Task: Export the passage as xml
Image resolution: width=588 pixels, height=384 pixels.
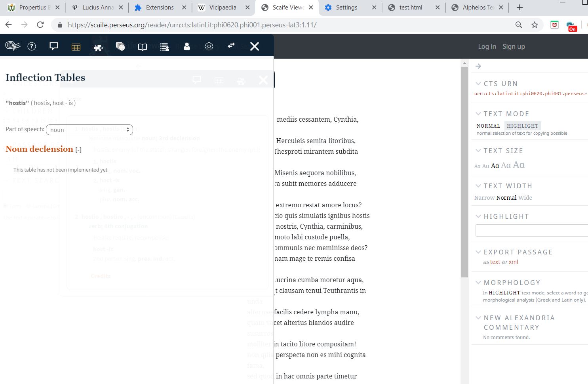Action: tap(514, 262)
